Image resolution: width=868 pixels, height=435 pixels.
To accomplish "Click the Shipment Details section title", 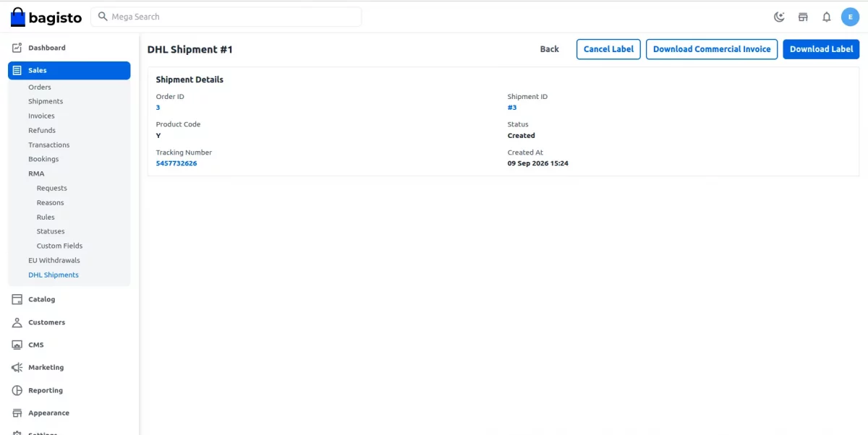I will click(x=190, y=79).
